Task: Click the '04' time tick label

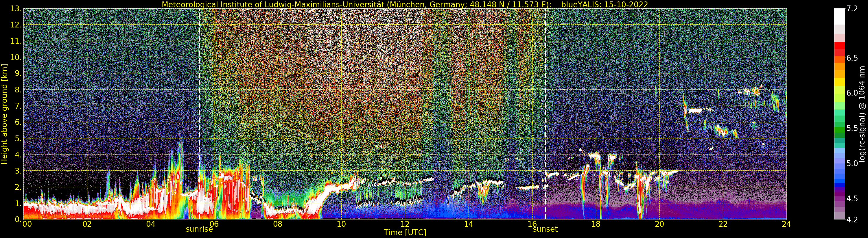Action: click(x=151, y=224)
